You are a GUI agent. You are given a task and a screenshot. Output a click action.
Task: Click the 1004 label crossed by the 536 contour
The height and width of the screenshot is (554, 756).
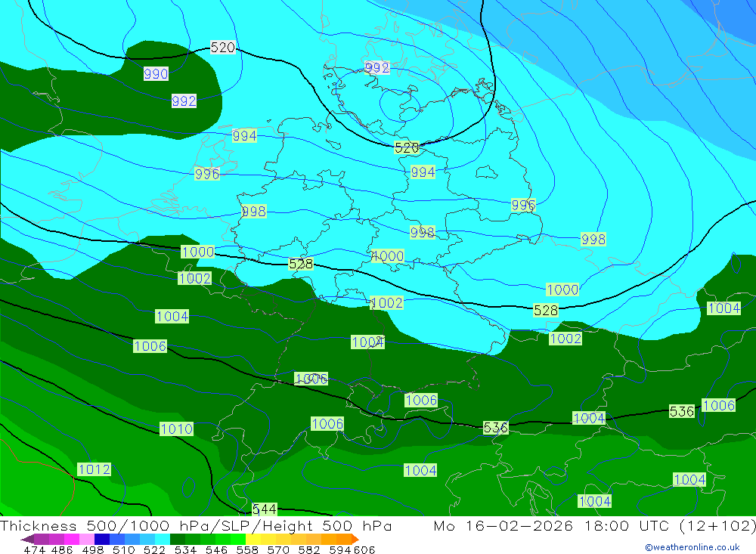pyautogui.click(x=589, y=418)
